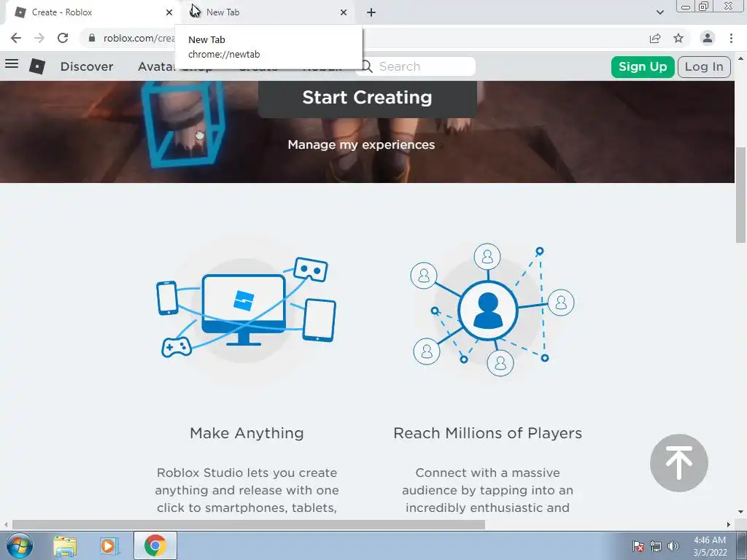Click the Action Center flag tray icon
This screenshot has height=560, width=747.
coord(639,546)
